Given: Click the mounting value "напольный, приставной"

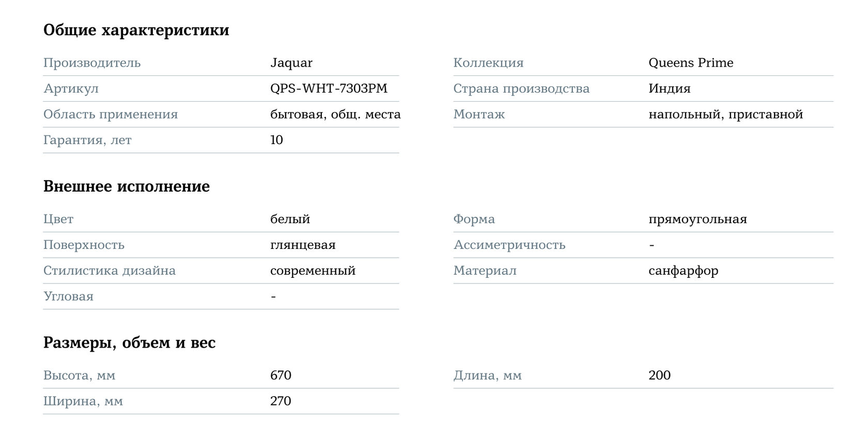Looking at the screenshot, I should tap(725, 115).
